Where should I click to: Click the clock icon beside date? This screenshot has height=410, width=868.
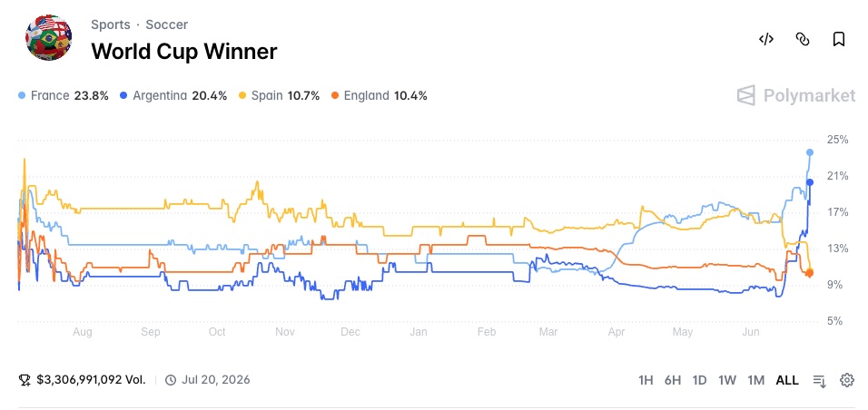coord(171,379)
